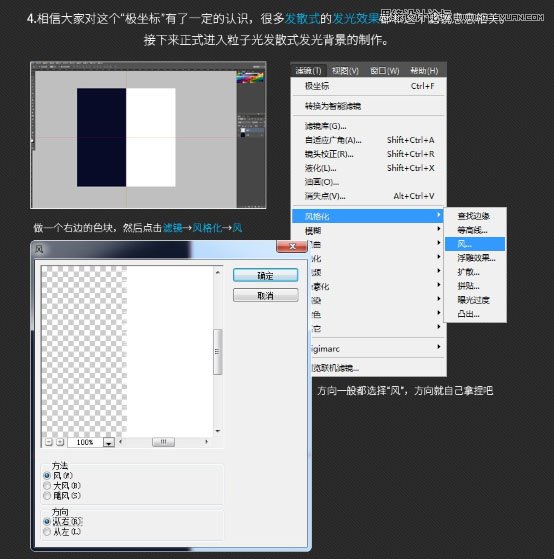Close the 风 dialog with the red X
The width and height of the screenshot is (554, 559).
pyautogui.click(x=292, y=246)
